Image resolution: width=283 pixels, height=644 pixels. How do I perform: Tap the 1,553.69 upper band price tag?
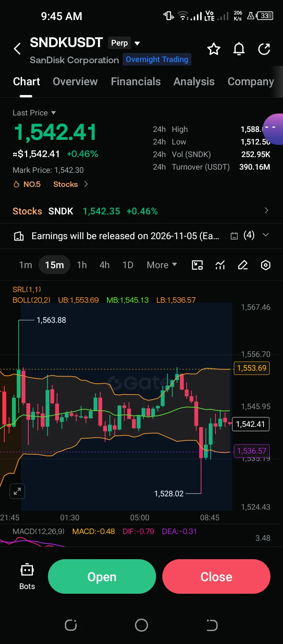(252, 368)
